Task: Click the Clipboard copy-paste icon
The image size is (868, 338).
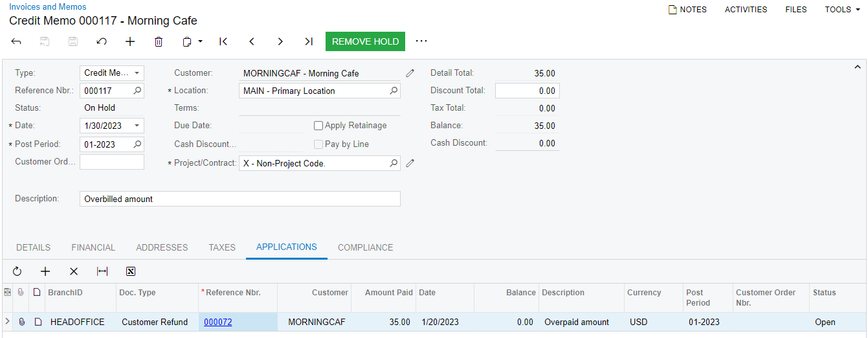Action: click(187, 41)
